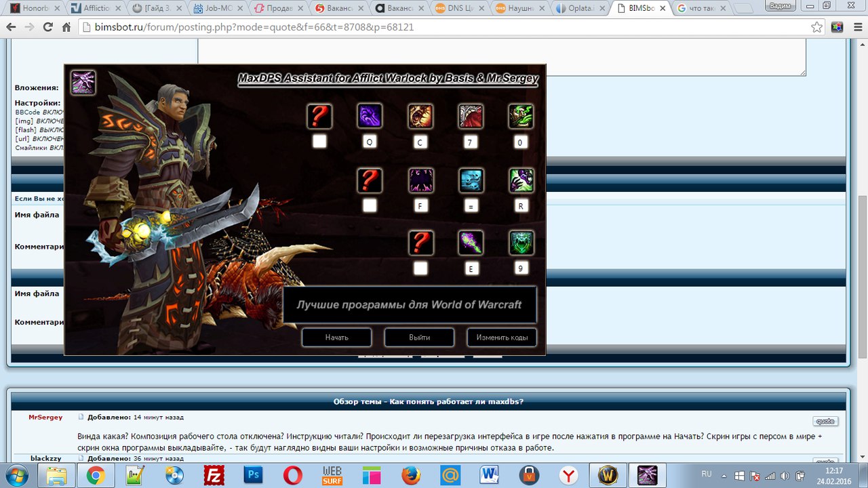Viewport: 868px width, 488px height.
Task: Click the green skull spell icon above key 9
Action: [x=521, y=243]
